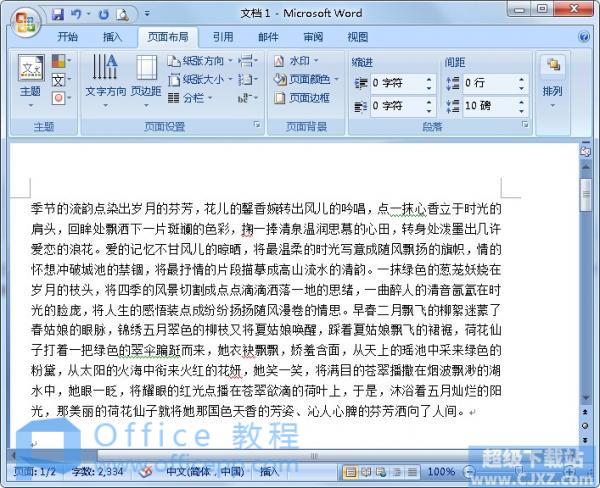Open 纸张方向 orientation dropdown
Screen dimensions: 600x488
pyautogui.click(x=200, y=60)
